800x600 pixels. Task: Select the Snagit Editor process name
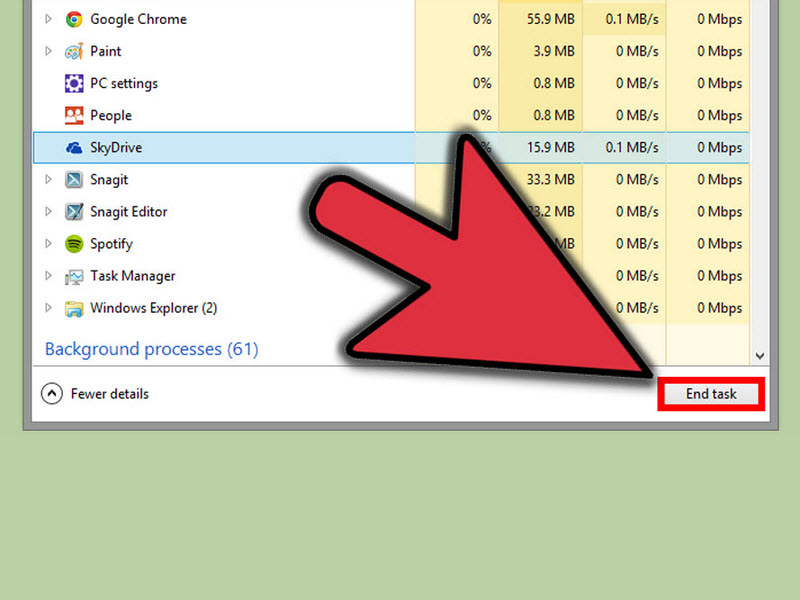pos(129,212)
